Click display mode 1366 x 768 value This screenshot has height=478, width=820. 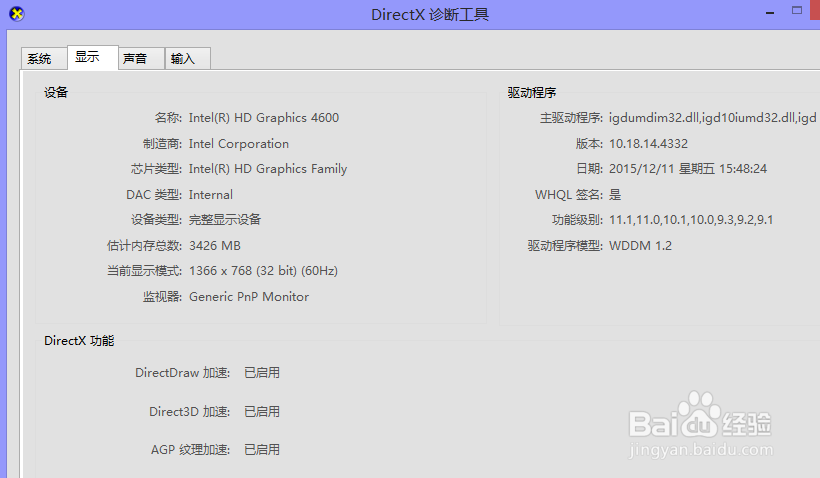pyautogui.click(x=264, y=271)
